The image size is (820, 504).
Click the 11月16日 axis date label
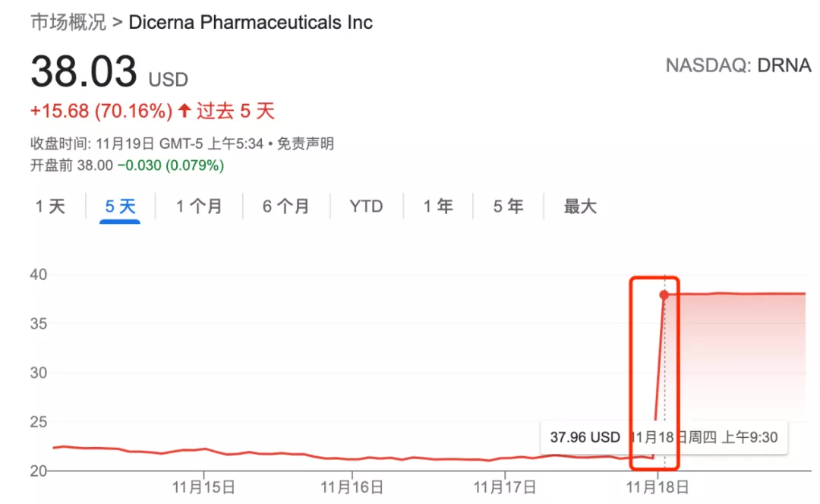point(352,487)
